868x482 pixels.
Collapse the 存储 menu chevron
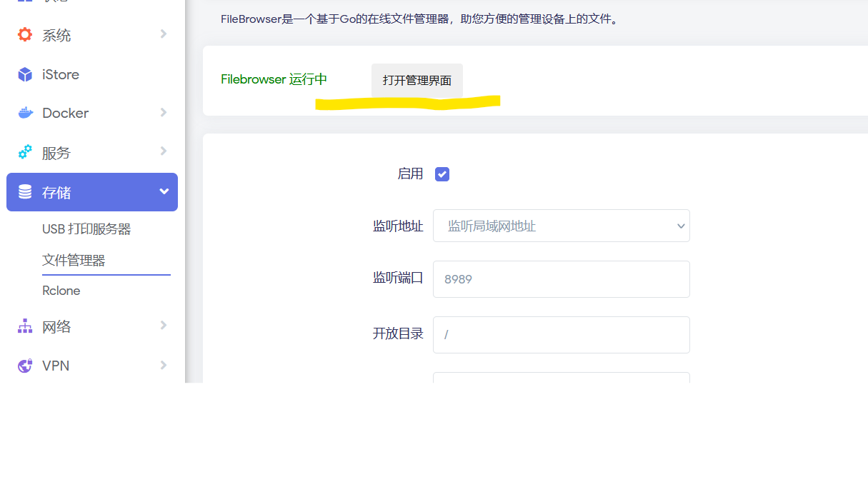pos(164,191)
